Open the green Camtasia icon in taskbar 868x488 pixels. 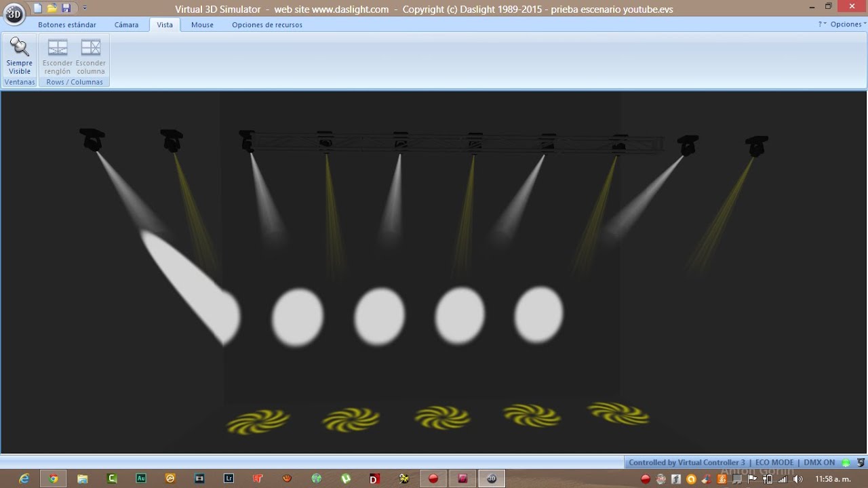click(x=112, y=479)
